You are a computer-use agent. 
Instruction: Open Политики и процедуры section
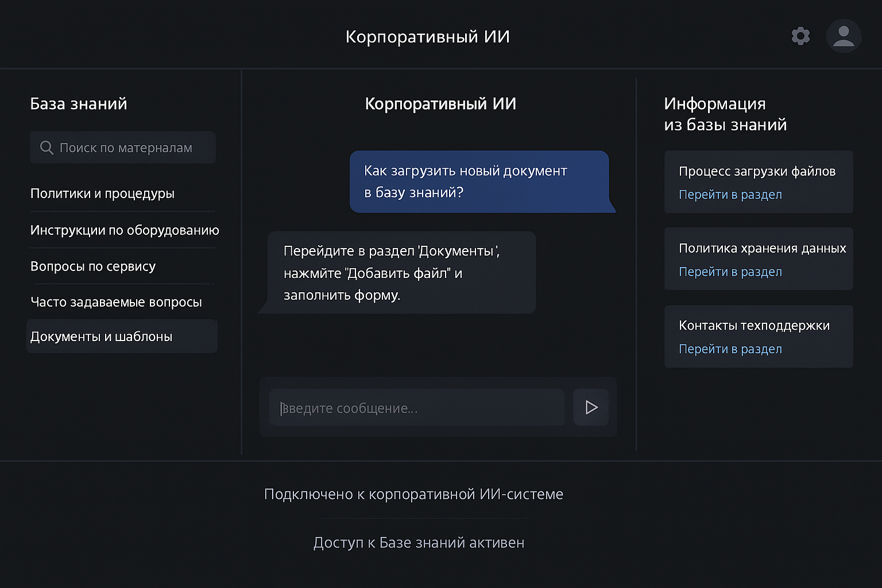102,194
